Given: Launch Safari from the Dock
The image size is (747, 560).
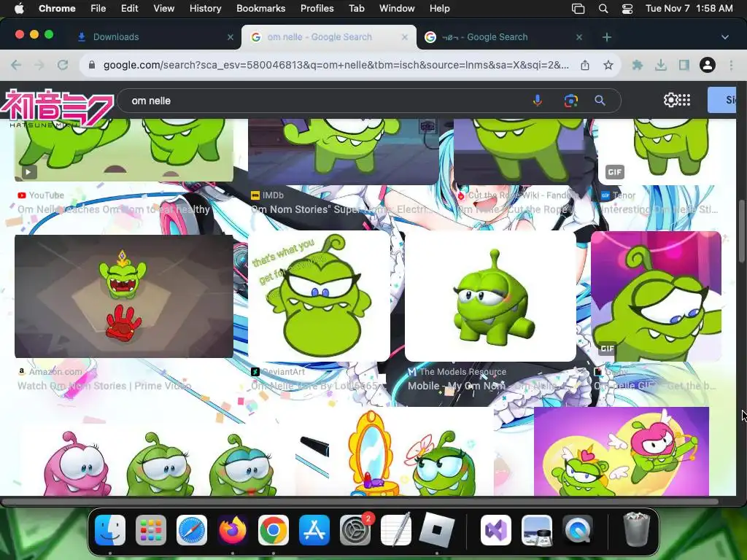Looking at the screenshot, I should point(192,530).
